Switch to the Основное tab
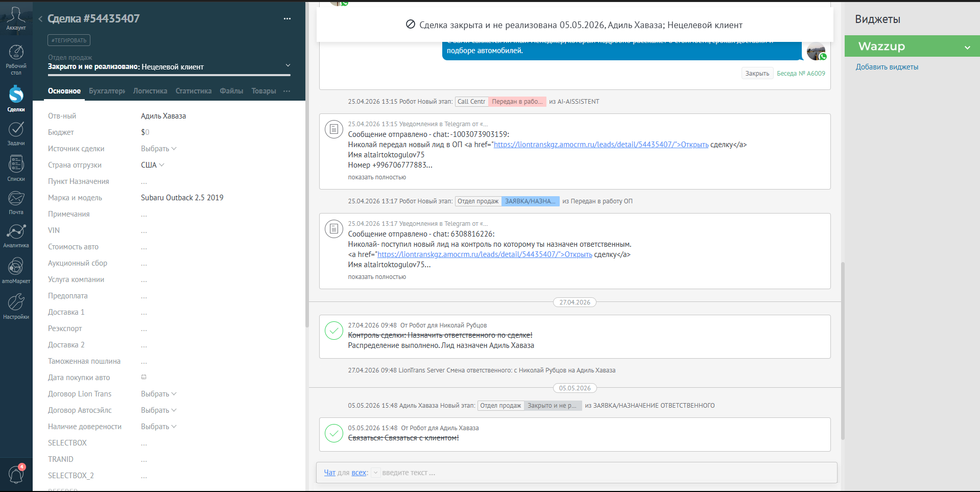 point(64,91)
